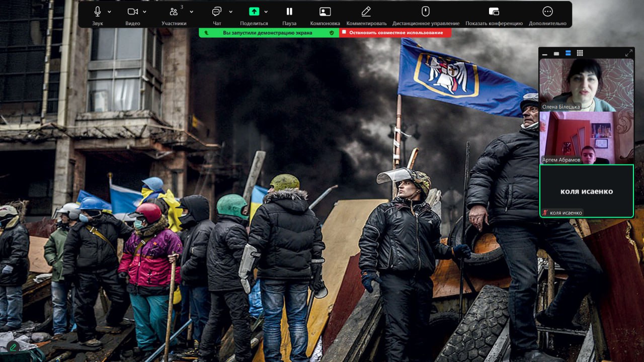Open the Дополнительно more options menu
This screenshot has height=362, width=644.
point(547,12)
